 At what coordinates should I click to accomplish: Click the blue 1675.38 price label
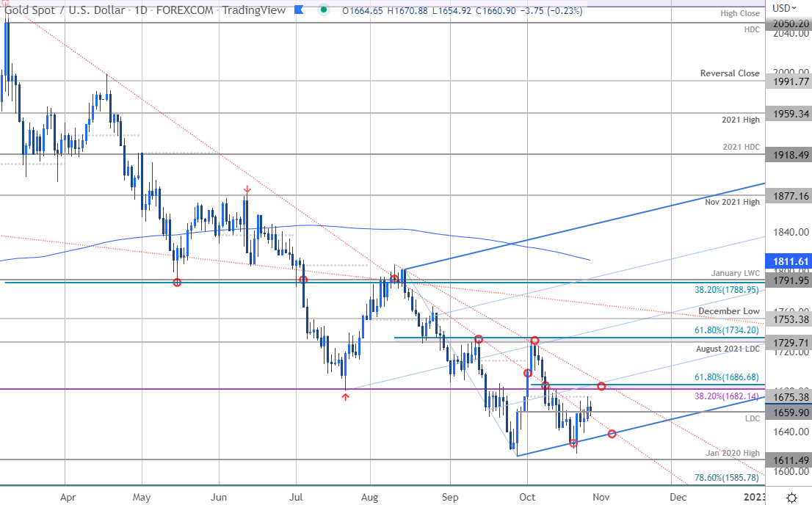790,397
